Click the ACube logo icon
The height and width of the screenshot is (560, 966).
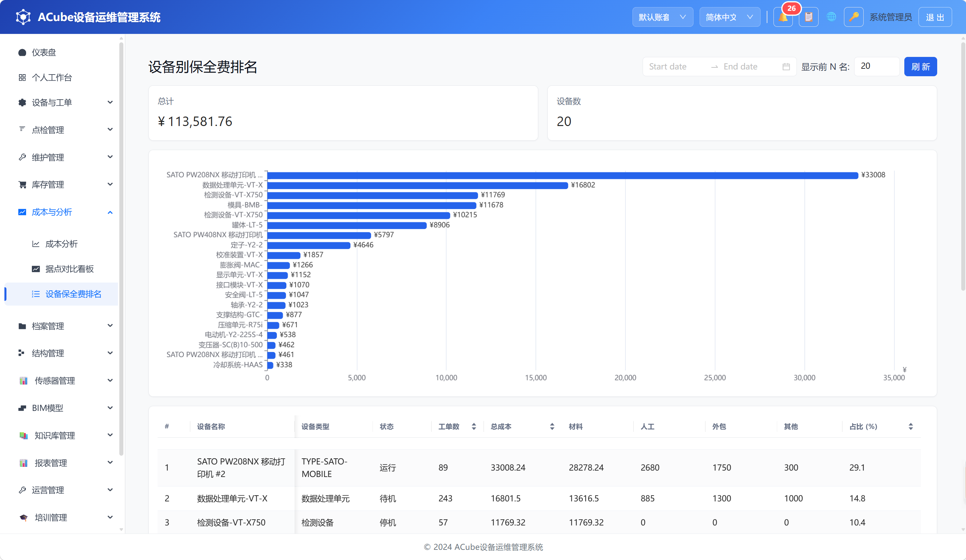point(23,17)
